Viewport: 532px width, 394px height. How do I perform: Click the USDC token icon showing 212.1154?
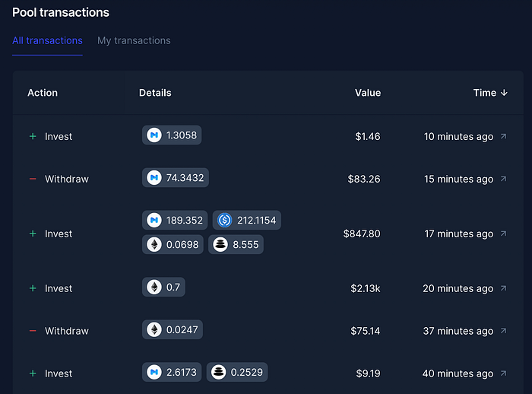[225, 220]
